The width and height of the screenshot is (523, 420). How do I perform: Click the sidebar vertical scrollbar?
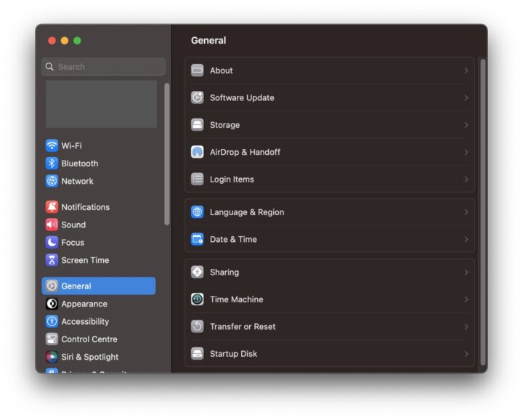coord(167,154)
